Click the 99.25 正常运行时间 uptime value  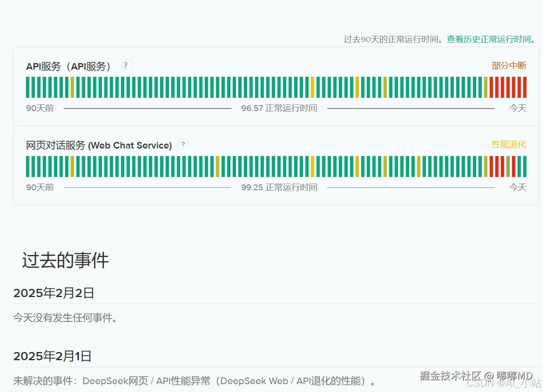pos(279,187)
